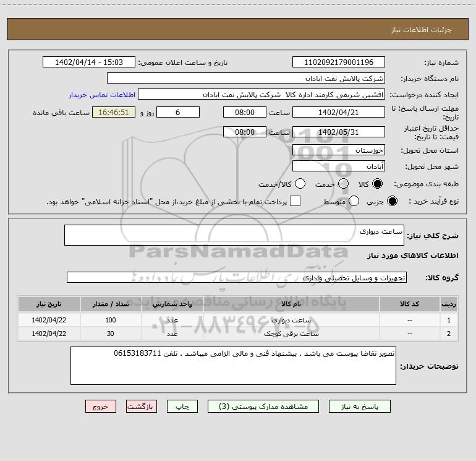Click the شرح کلی نیاز text box
The height and width of the screenshot is (461, 476).
(x=234, y=235)
